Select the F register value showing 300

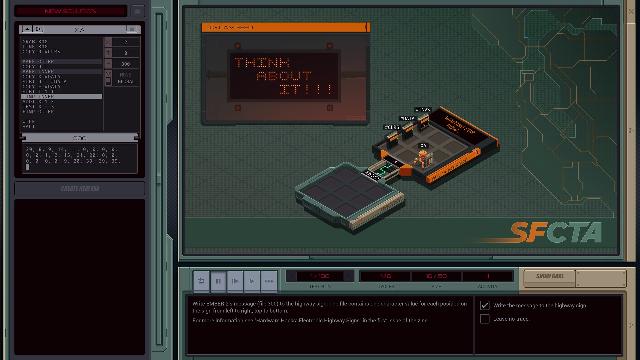[x=126, y=64]
